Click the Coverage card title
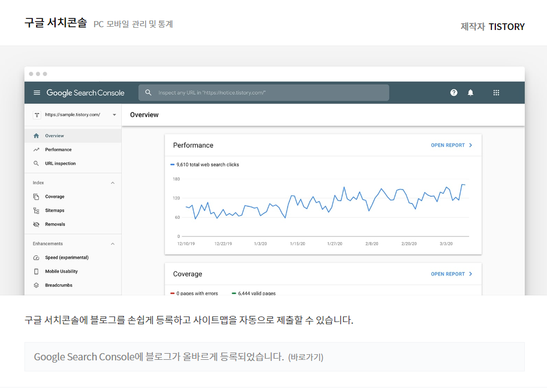547x392 pixels. click(187, 274)
